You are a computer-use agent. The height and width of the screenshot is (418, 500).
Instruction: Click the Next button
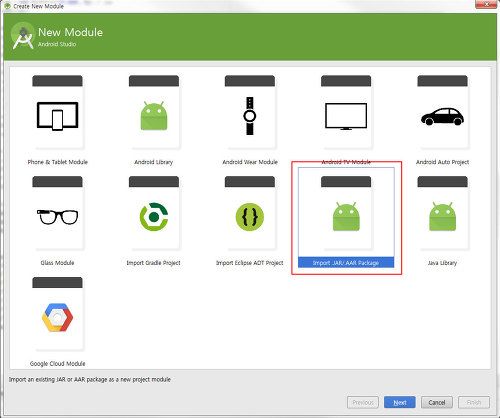point(400,402)
